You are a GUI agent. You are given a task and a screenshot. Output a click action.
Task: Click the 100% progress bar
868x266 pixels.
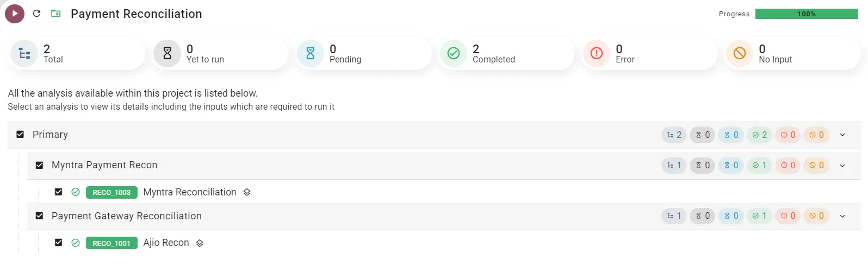click(x=806, y=14)
